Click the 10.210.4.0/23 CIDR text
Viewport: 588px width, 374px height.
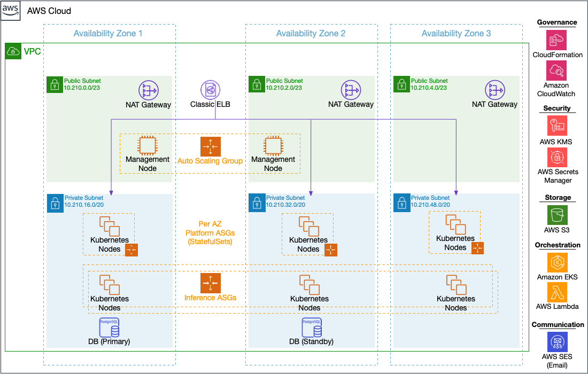(429, 88)
